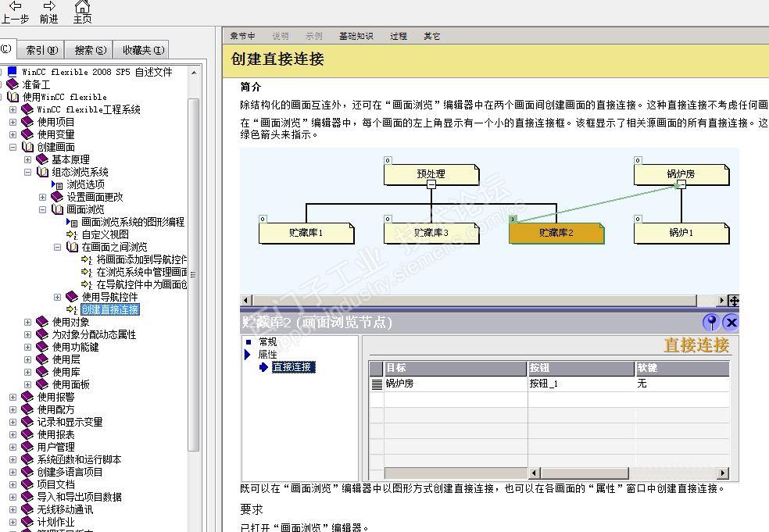Screen dimensions: 769x532
Task: Expand the WinCC flexible工程系统 node
Action: [x=13, y=110]
